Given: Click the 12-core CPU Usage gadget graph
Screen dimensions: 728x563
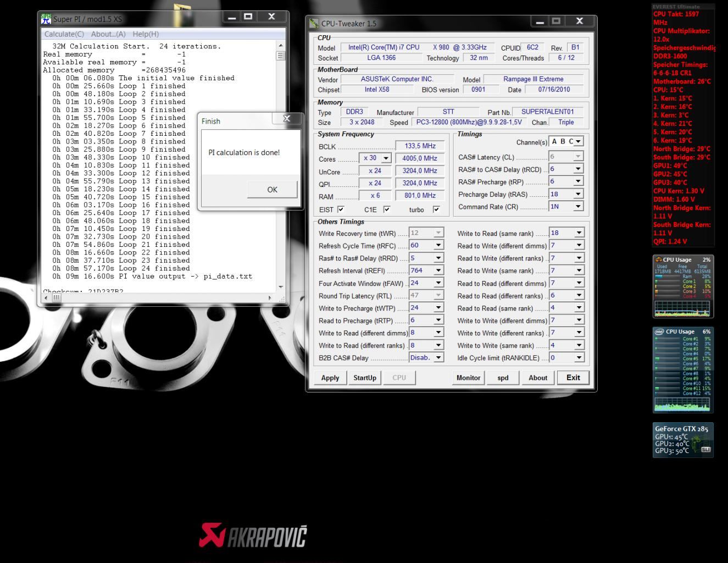Looking at the screenshot, I should click(x=682, y=406).
